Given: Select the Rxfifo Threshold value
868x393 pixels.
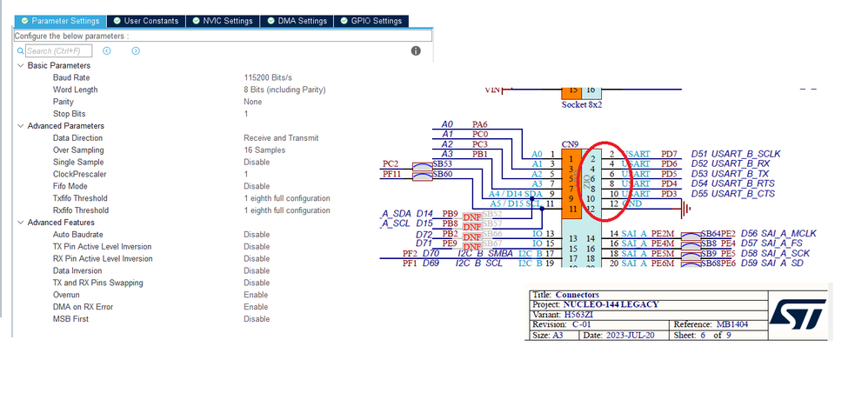Looking at the screenshot, I should 287,210.
